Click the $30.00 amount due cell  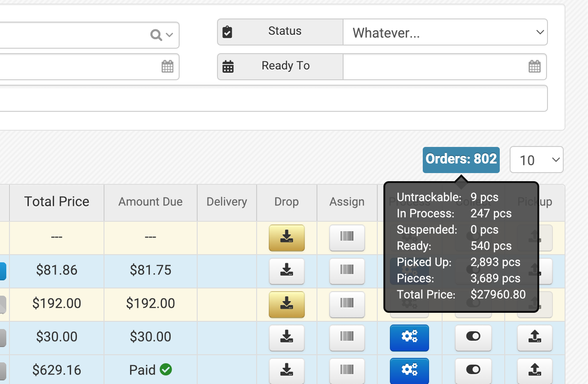point(150,338)
